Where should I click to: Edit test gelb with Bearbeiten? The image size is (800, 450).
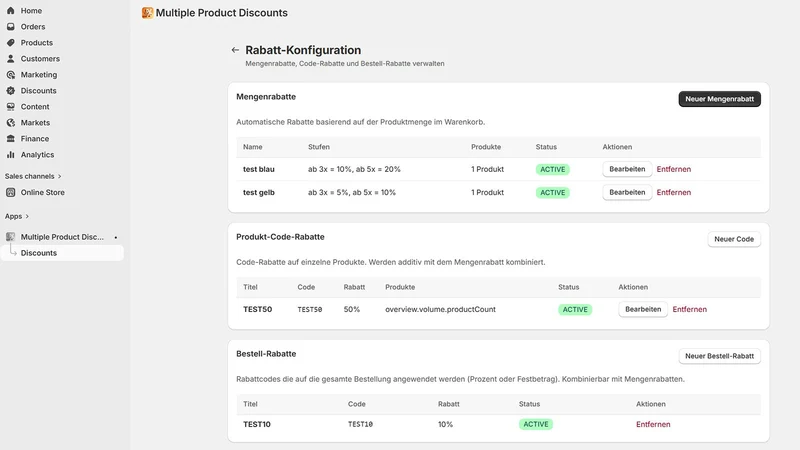(x=627, y=192)
